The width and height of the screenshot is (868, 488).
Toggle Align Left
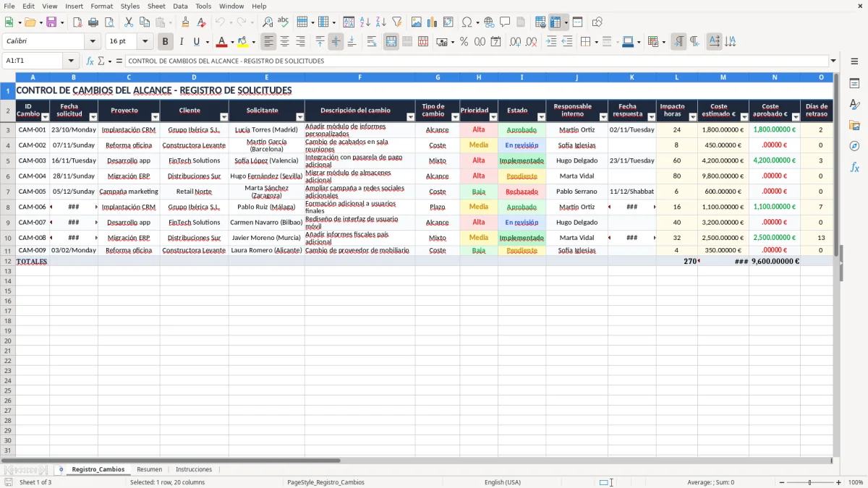pos(268,42)
